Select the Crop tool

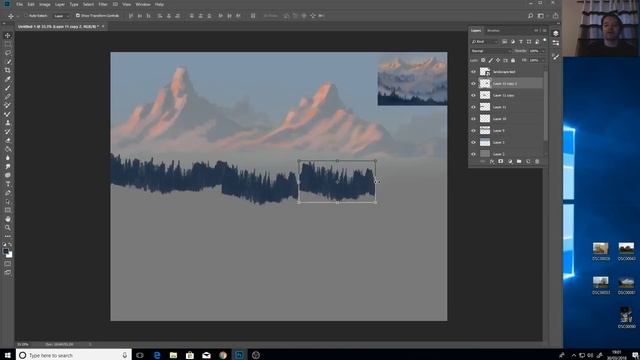[x=8, y=70]
